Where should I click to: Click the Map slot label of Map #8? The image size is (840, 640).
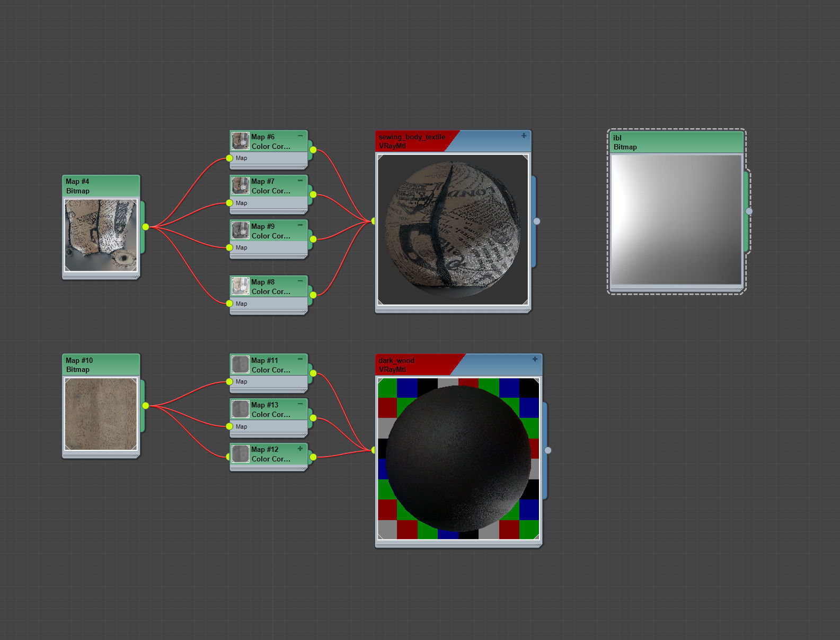click(241, 304)
